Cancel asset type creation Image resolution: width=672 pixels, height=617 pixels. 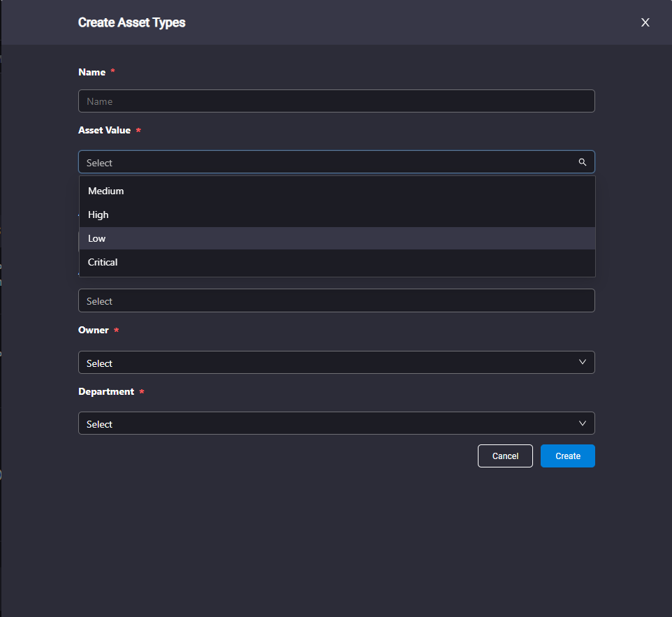[505, 456]
